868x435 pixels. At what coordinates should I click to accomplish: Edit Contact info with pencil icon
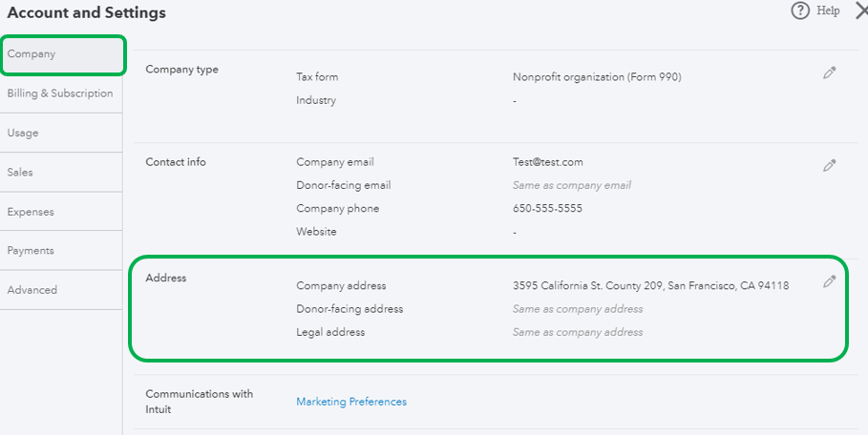pos(829,166)
